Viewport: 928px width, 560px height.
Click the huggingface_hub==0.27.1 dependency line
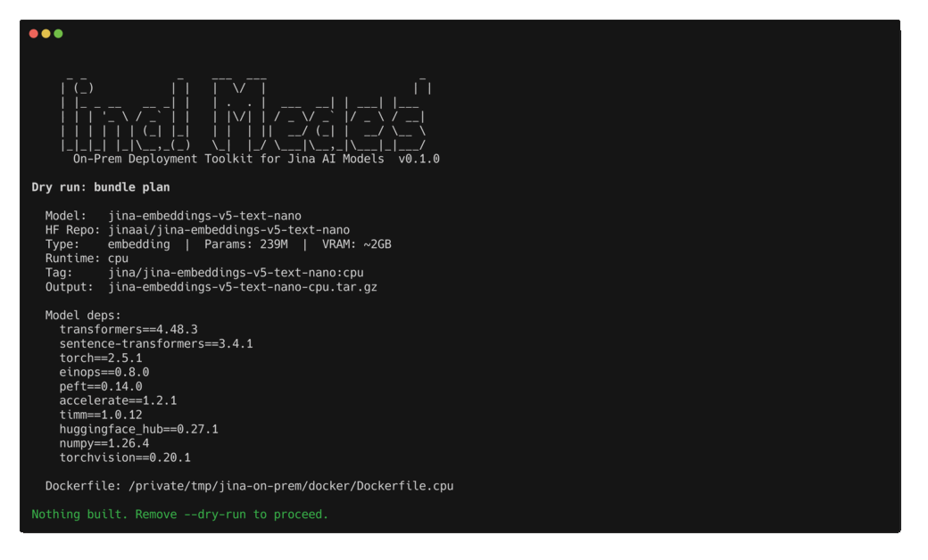pyautogui.click(x=138, y=429)
